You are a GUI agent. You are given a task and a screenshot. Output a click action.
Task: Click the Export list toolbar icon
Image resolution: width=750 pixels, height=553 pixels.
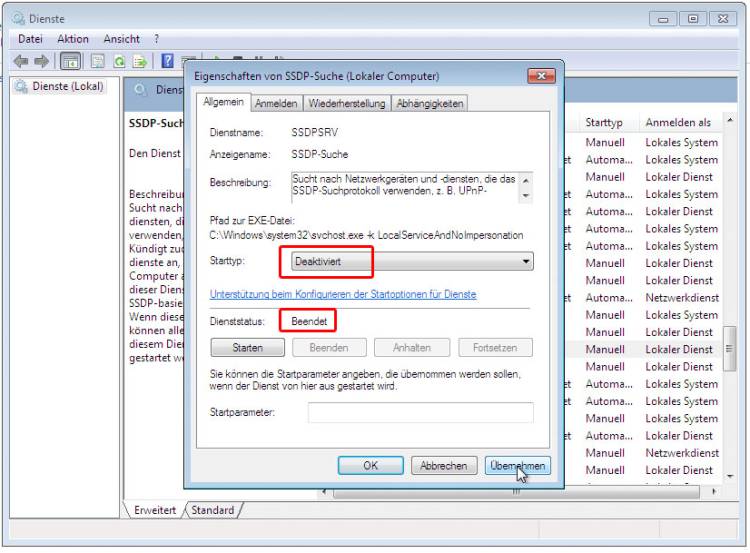[x=140, y=61]
